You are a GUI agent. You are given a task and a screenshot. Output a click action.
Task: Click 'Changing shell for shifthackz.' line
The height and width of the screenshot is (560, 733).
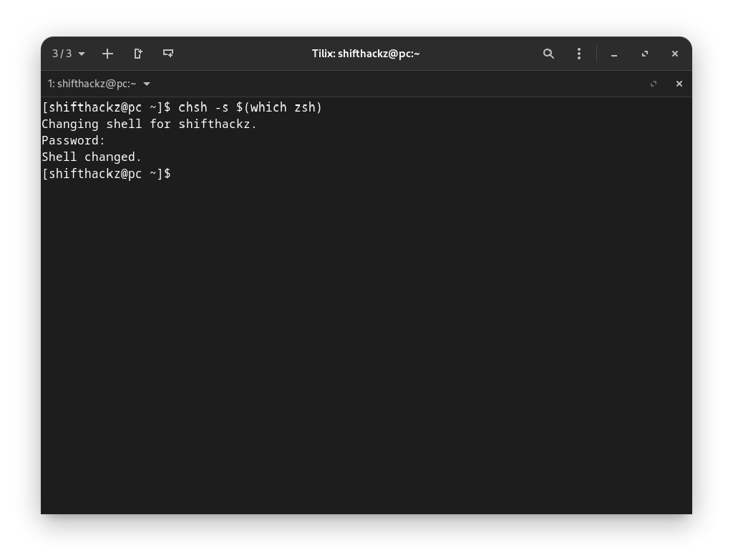pos(149,124)
